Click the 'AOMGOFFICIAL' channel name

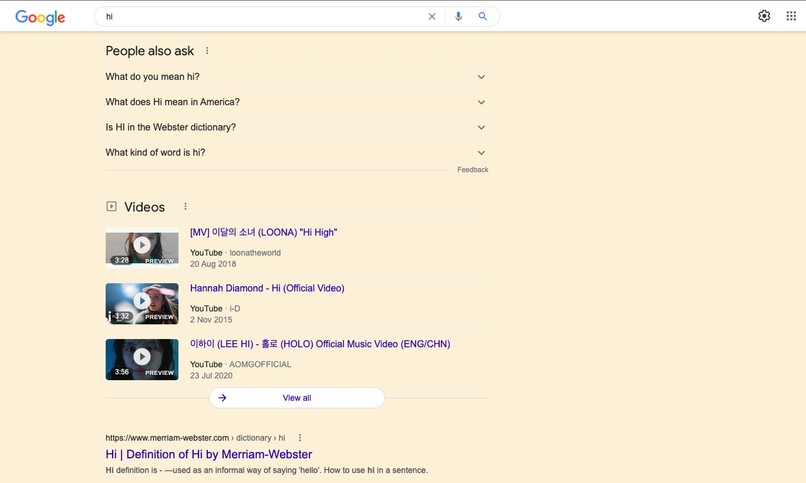260,364
